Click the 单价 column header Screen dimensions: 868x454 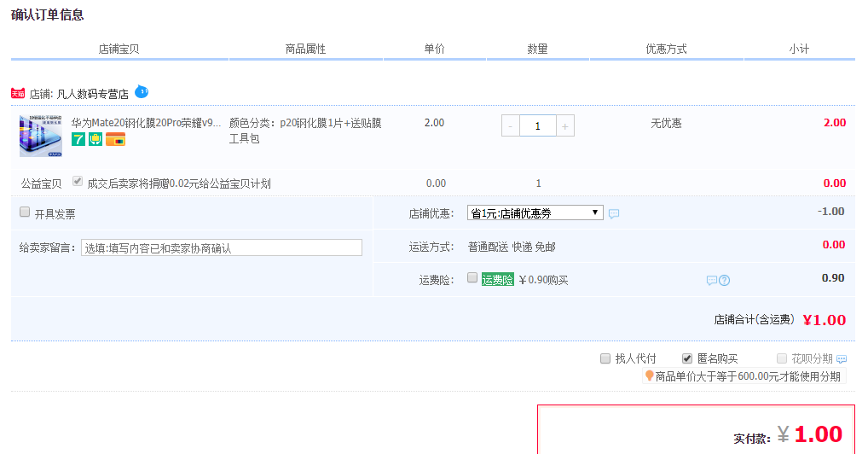click(435, 49)
